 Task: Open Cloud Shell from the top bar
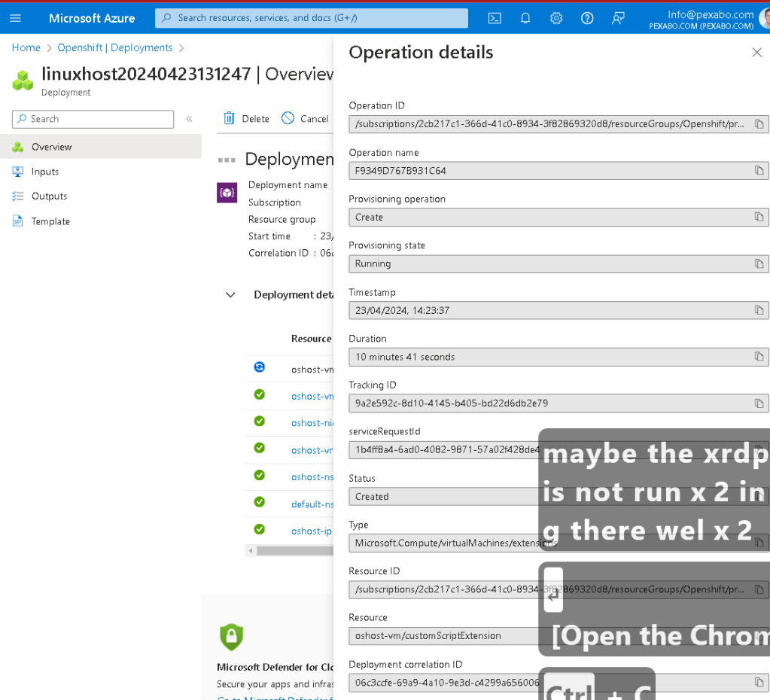[x=495, y=18]
